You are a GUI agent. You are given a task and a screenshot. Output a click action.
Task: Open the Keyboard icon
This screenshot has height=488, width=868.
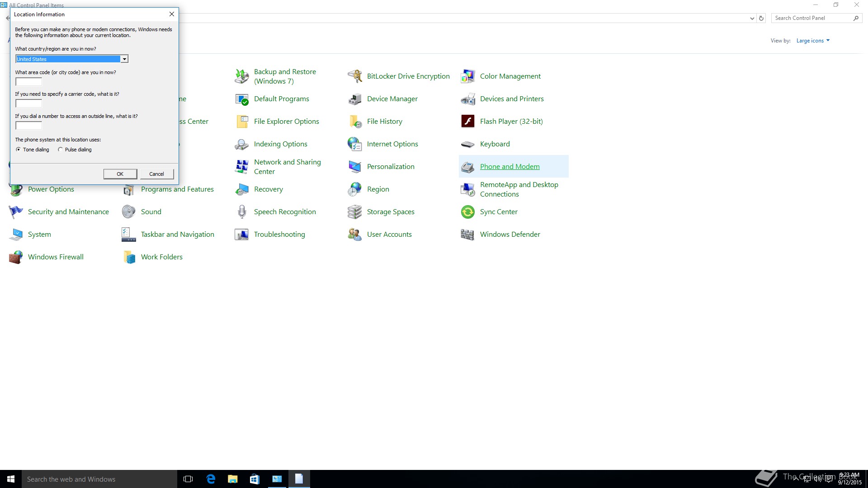tap(468, 144)
